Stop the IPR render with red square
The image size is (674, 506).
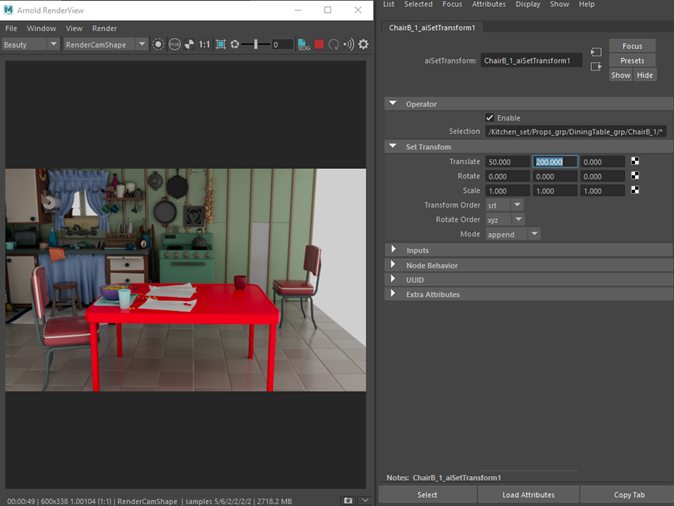319,44
